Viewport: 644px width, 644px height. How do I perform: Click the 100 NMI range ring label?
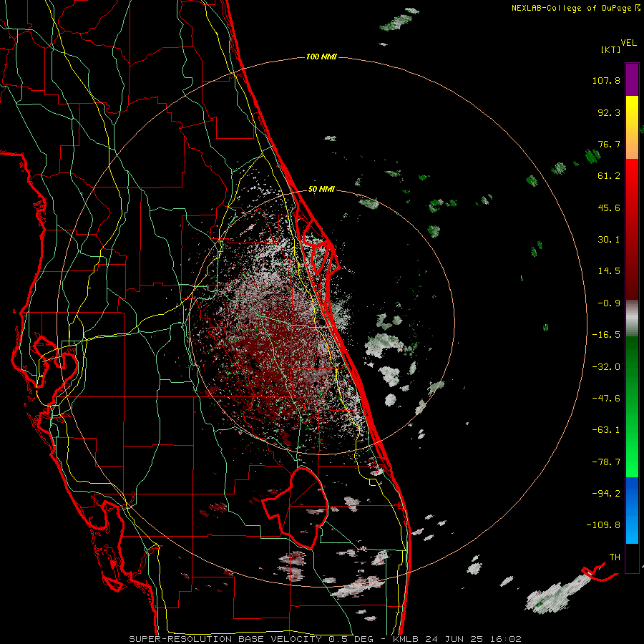321,57
